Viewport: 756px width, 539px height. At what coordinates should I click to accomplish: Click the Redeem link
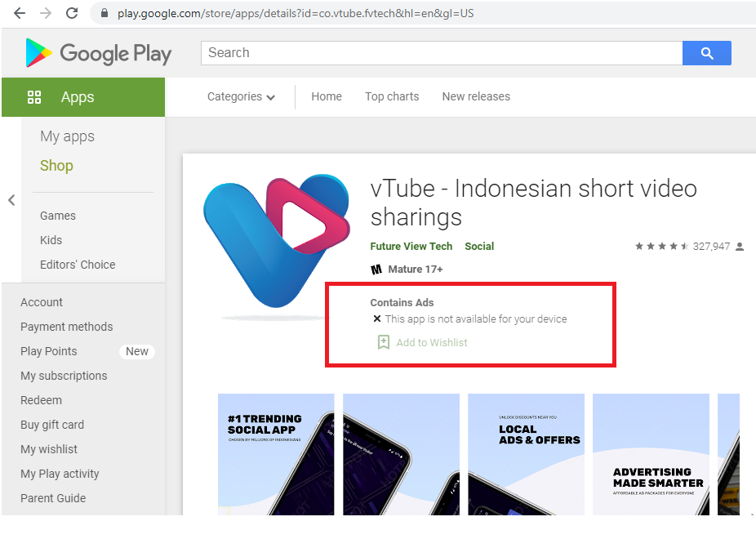[x=41, y=400]
